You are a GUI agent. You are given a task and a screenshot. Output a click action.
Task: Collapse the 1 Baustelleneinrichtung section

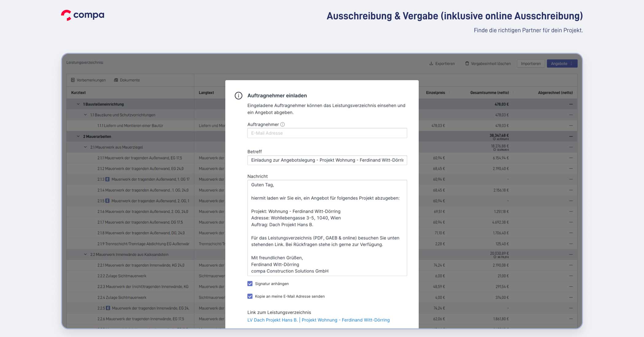(79, 104)
